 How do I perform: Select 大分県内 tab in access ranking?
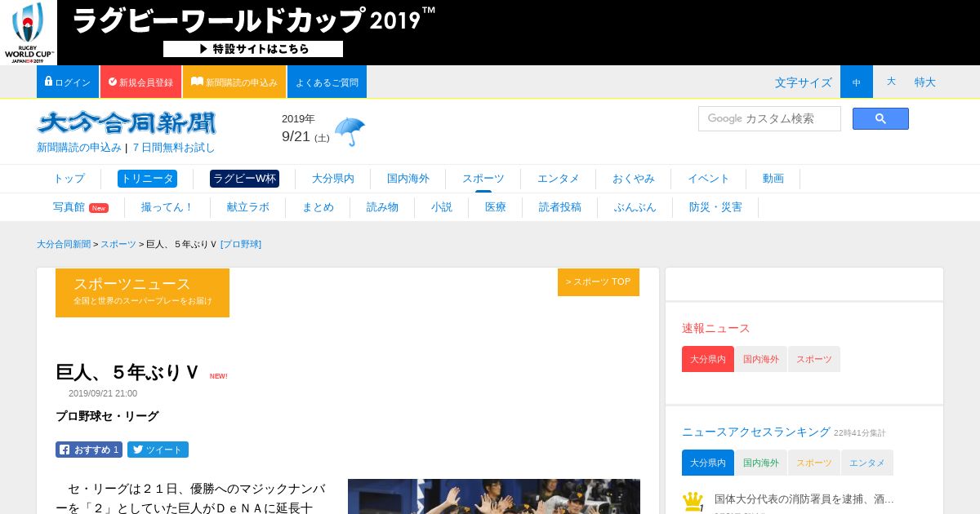(708, 463)
